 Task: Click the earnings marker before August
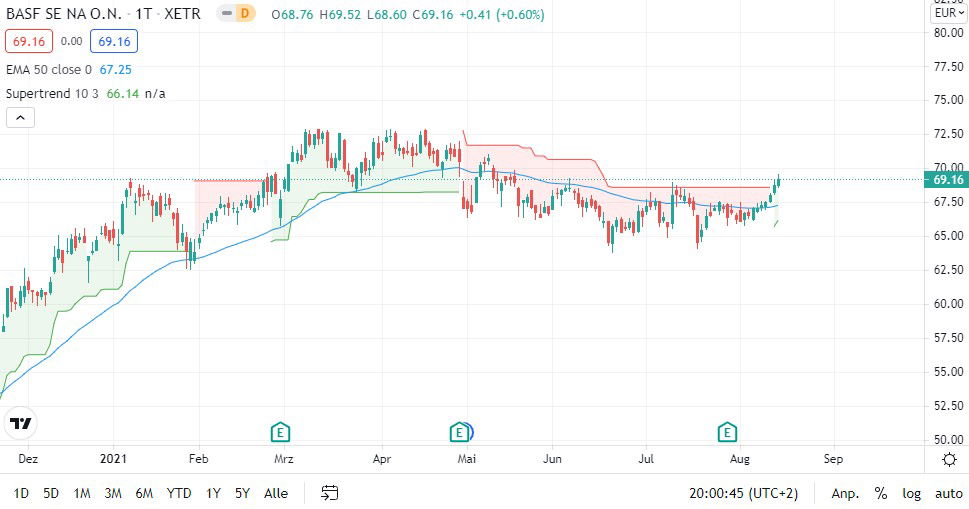727,432
